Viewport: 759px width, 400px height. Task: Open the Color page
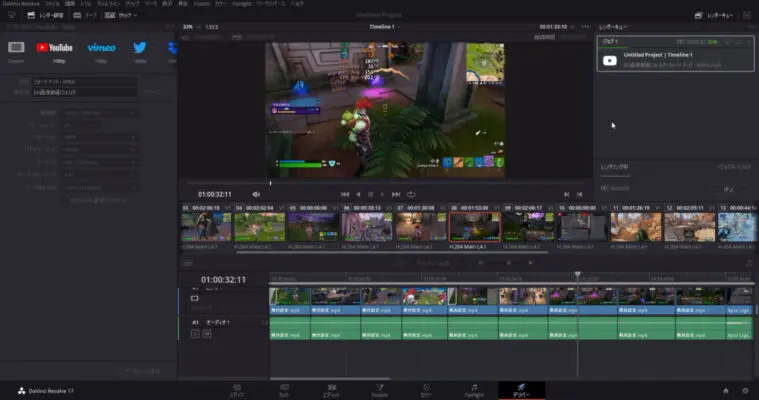(426, 390)
